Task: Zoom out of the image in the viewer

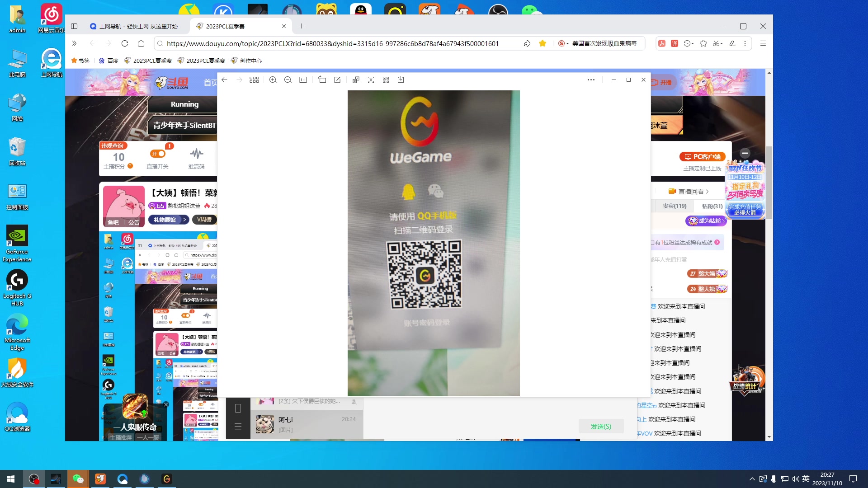Action: coord(288,80)
